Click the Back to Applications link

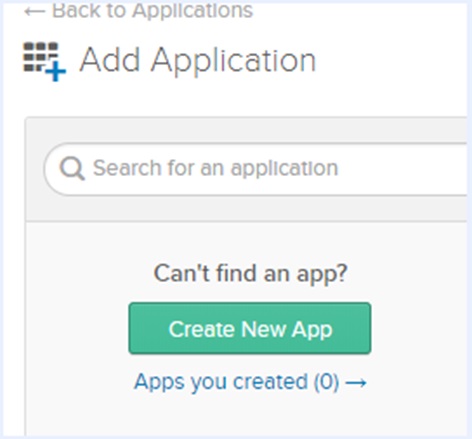coord(139,11)
